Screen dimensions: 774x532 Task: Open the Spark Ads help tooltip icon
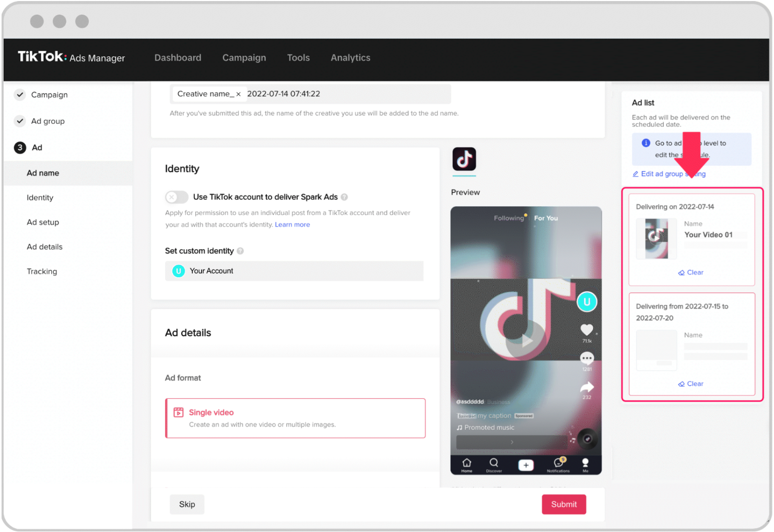344,197
